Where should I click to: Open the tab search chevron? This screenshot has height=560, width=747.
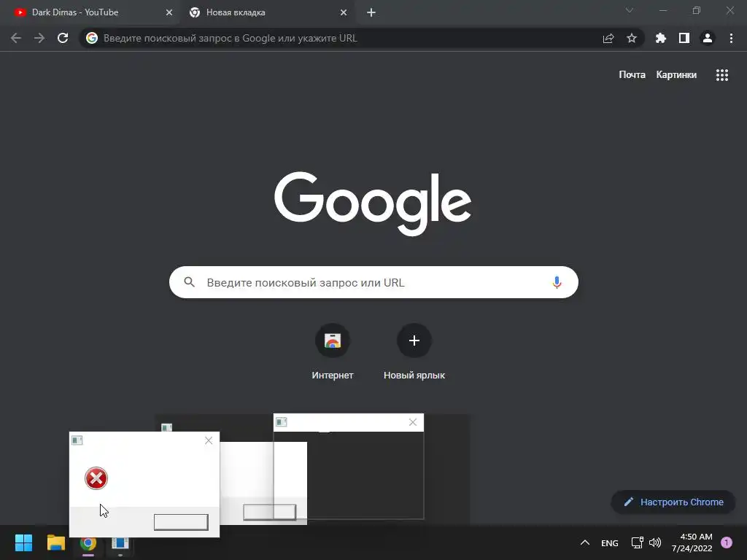point(630,10)
